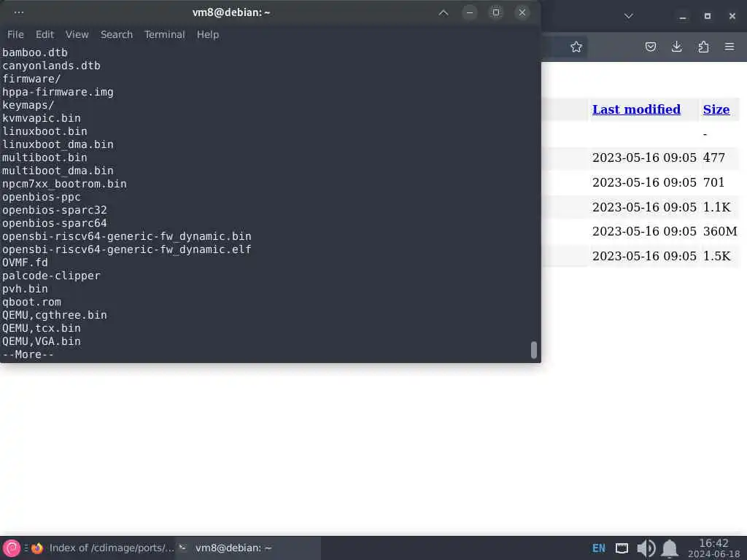Click the bamboo.dtb line in terminal
The width and height of the screenshot is (747, 560).
pos(35,52)
